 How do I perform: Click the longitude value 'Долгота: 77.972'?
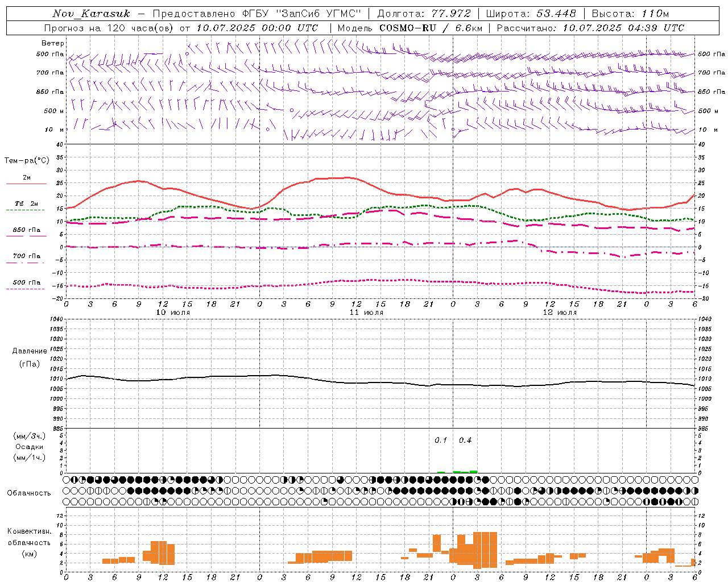click(424, 14)
